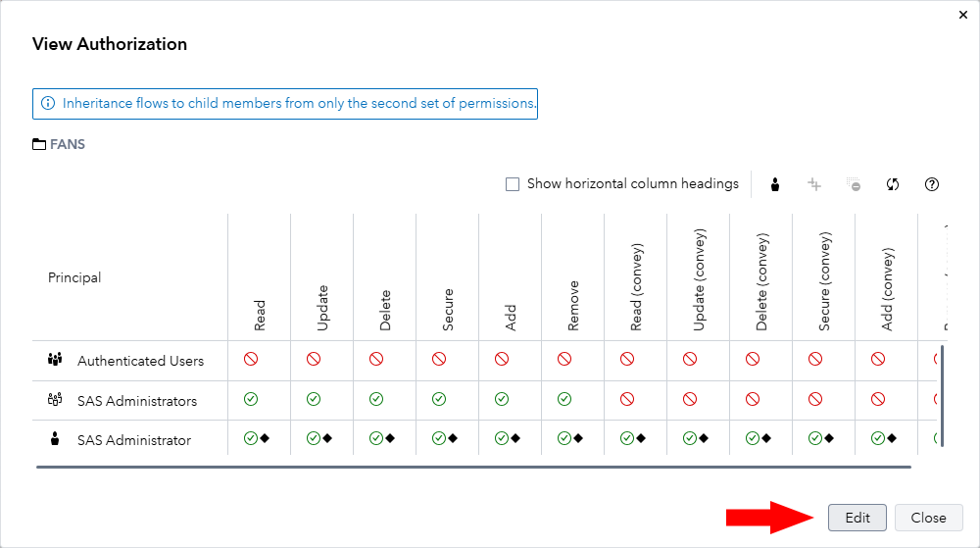
Task: Open the help question mark icon
Action: tap(932, 184)
